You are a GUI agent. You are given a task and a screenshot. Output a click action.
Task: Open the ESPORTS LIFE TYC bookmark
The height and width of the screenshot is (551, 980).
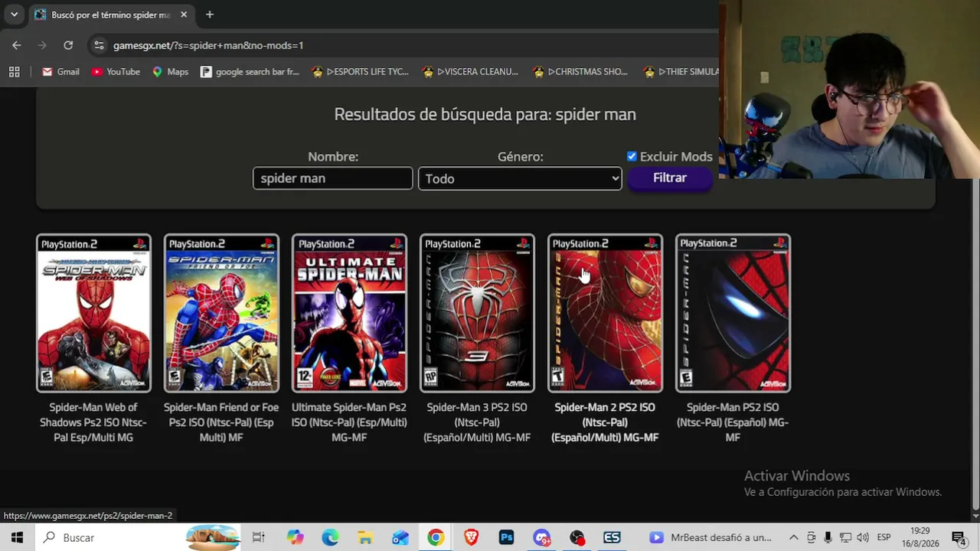coord(361,72)
